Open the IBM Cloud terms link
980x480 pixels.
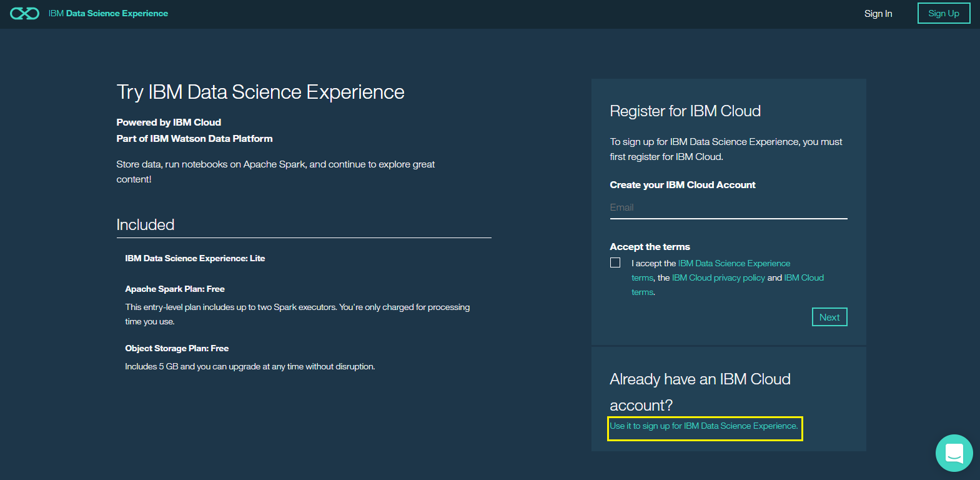(x=803, y=277)
